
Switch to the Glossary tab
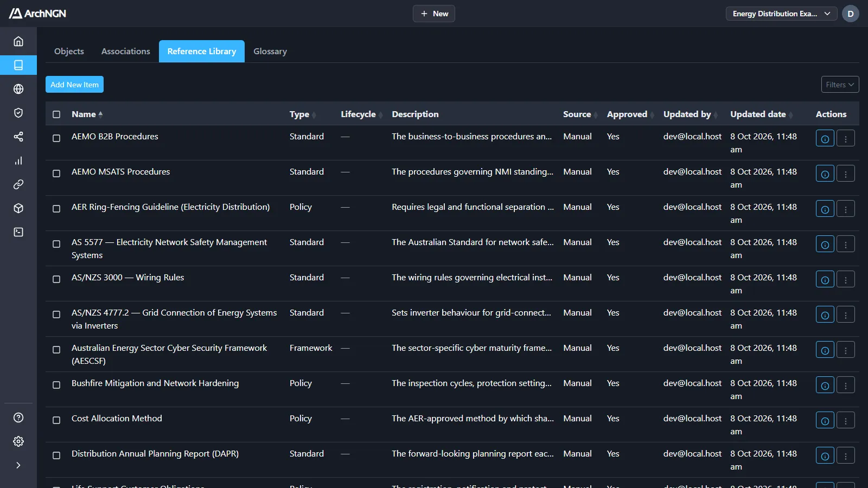[270, 52]
